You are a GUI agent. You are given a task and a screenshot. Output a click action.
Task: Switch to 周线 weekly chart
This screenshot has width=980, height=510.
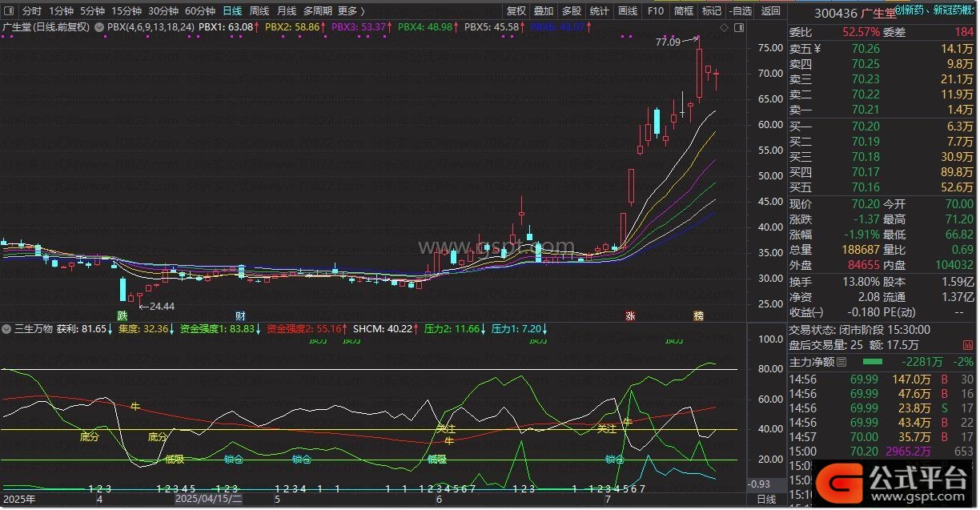point(259,11)
